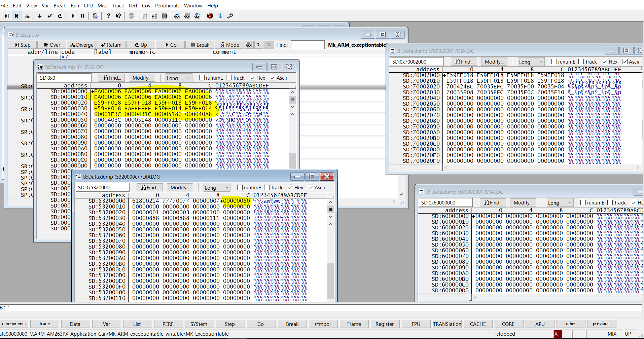Uncheck Ascii in Data.dump (70002000) window
Image resolution: width=644 pixels, height=339 pixels.
point(625,62)
